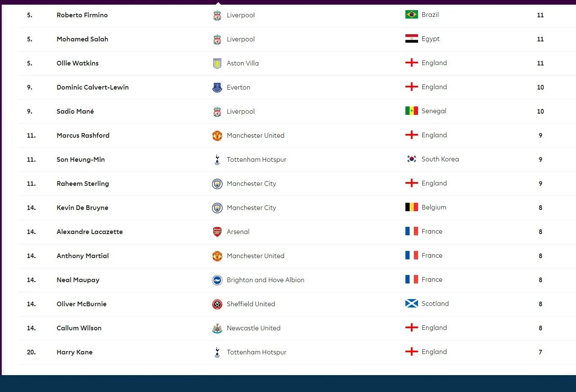Viewport: 576px width, 392px height.
Task: Open Mohamed Salah's player page
Action: [82, 39]
